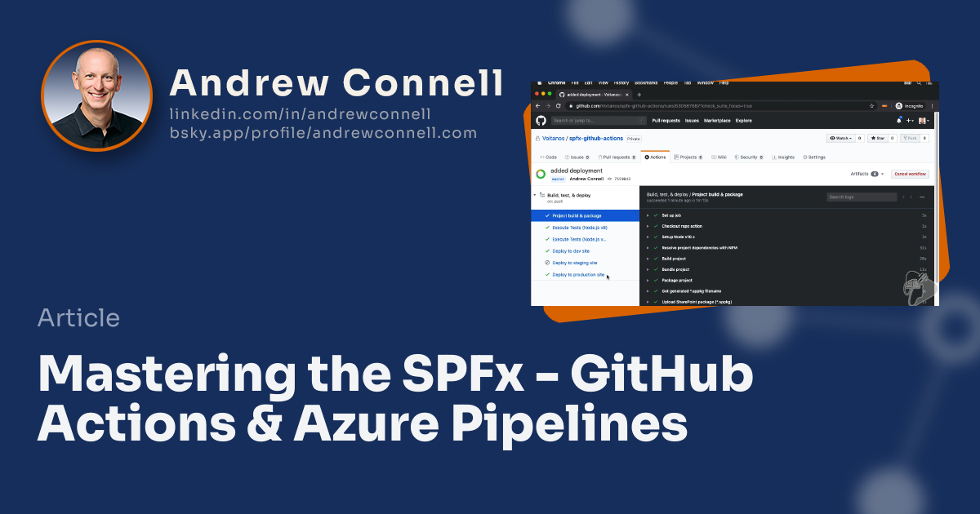Image resolution: width=980 pixels, height=514 pixels.
Task: Open the spfx-github-actions repository link
Action: [595, 139]
